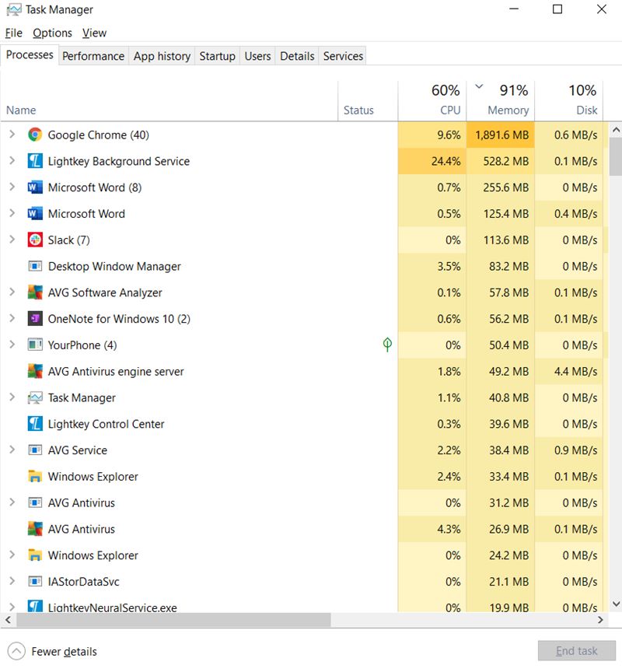This screenshot has height=672, width=622.
Task: Click the Fewer details button
Action: coord(51,651)
